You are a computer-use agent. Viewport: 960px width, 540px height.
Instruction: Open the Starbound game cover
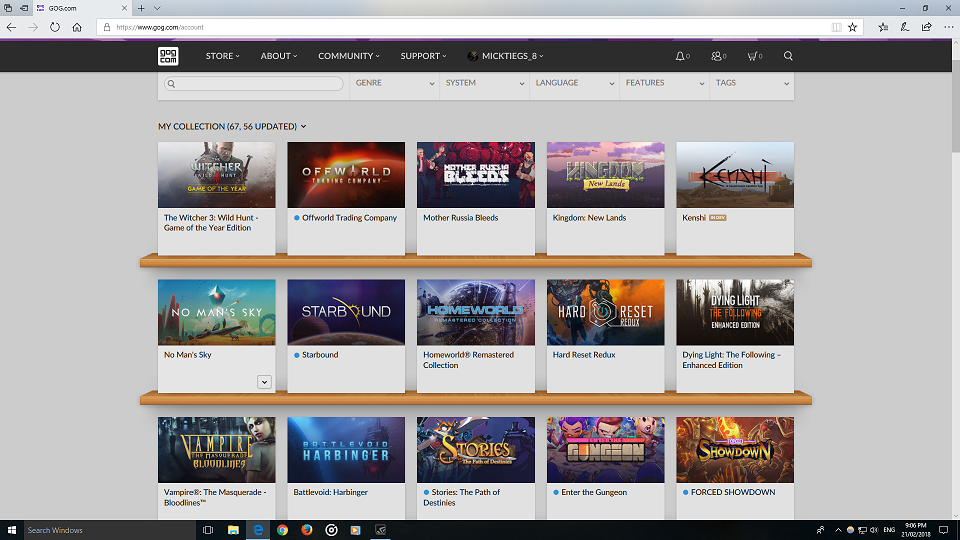click(346, 312)
